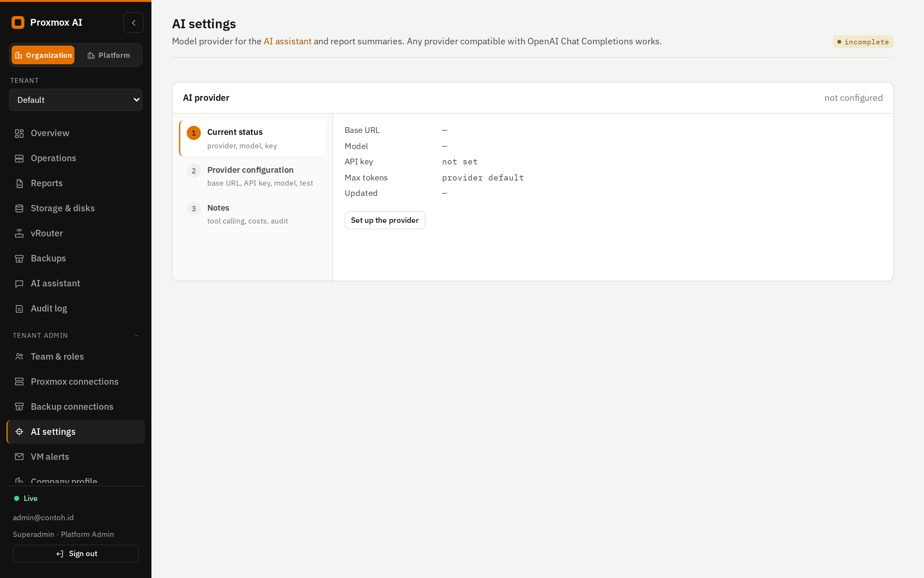Viewport: 924px width, 578px height.
Task: Click the Proxmox connections server icon
Action: [19, 381]
